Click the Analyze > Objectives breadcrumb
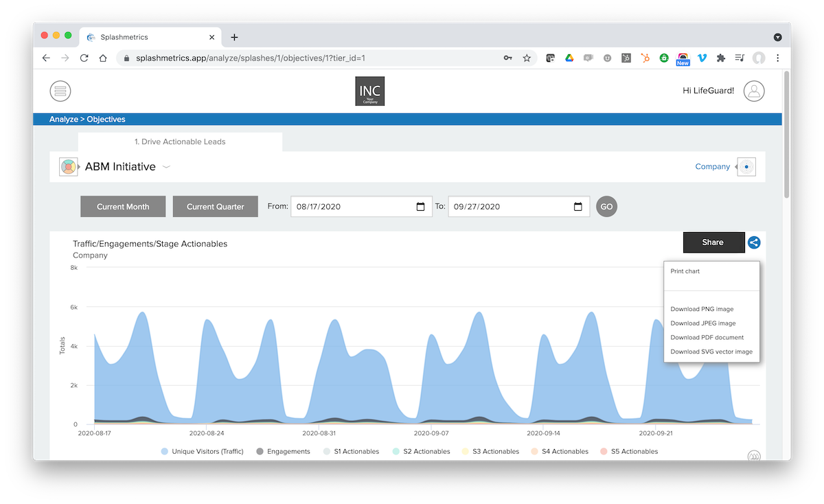 point(87,119)
